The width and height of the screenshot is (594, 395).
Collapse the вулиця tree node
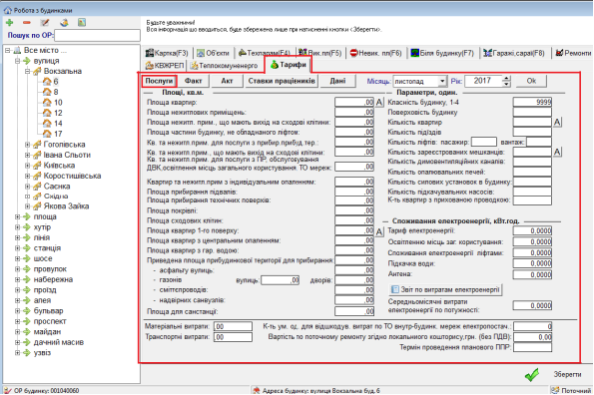point(17,61)
